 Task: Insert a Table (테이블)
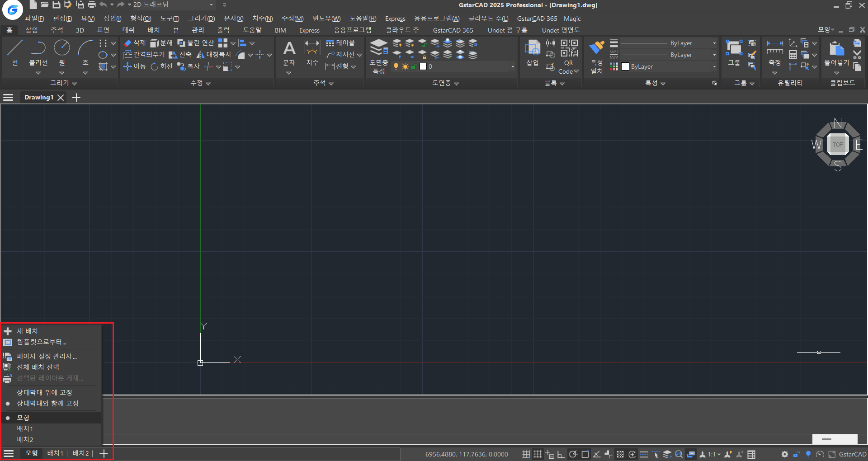click(340, 43)
